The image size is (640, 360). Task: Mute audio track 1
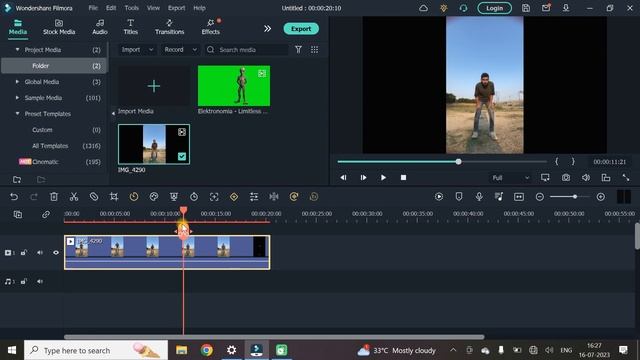[40, 281]
